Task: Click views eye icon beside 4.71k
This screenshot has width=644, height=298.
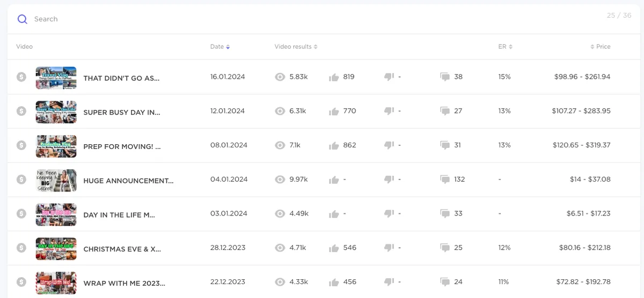Action: (280, 248)
